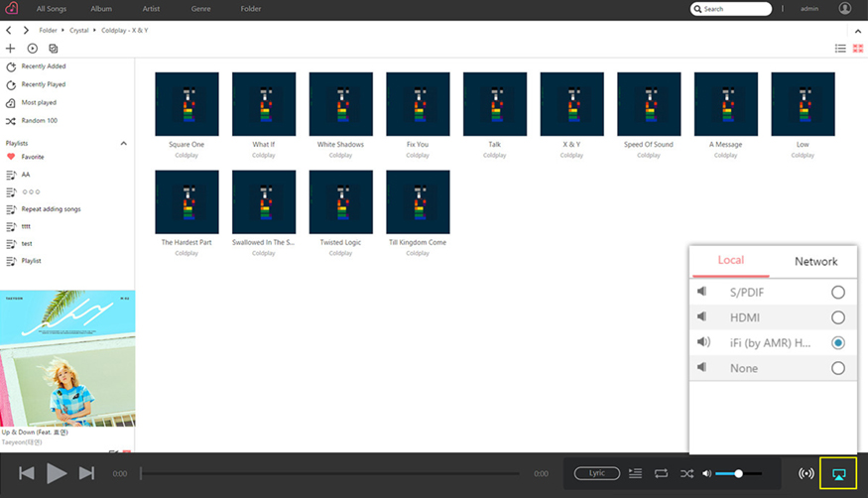The height and width of the screenshot is (498, 868).
Task: Click the wireless broadcast icon
Action: click(x=806, y=473)
